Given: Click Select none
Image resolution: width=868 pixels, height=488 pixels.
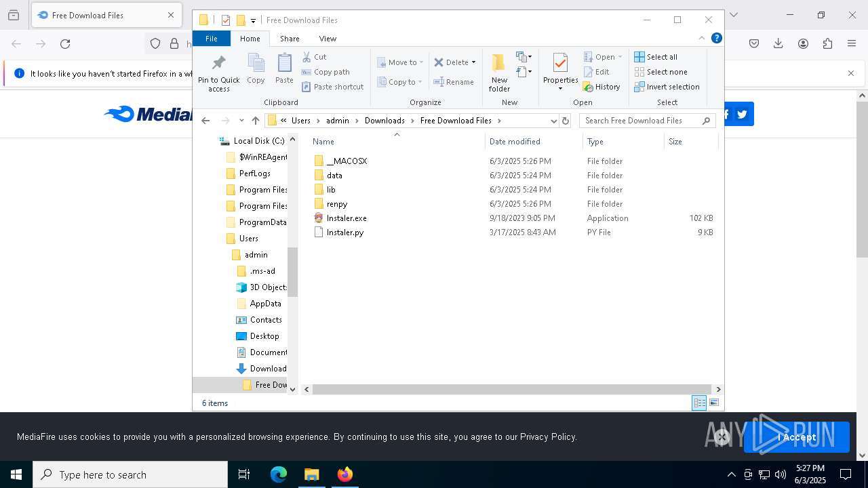Looking at the screenshot, I should [x=660, y=72].
